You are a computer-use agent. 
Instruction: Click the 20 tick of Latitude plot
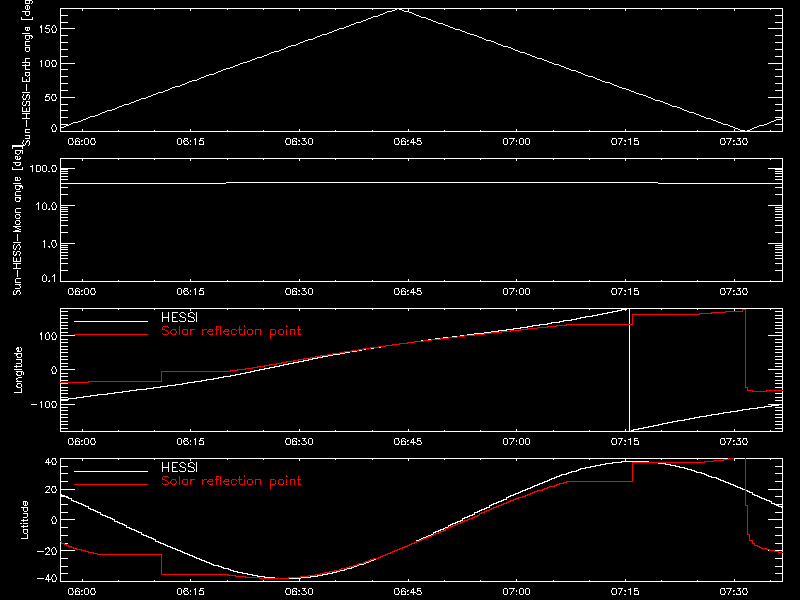pos(51,490)
